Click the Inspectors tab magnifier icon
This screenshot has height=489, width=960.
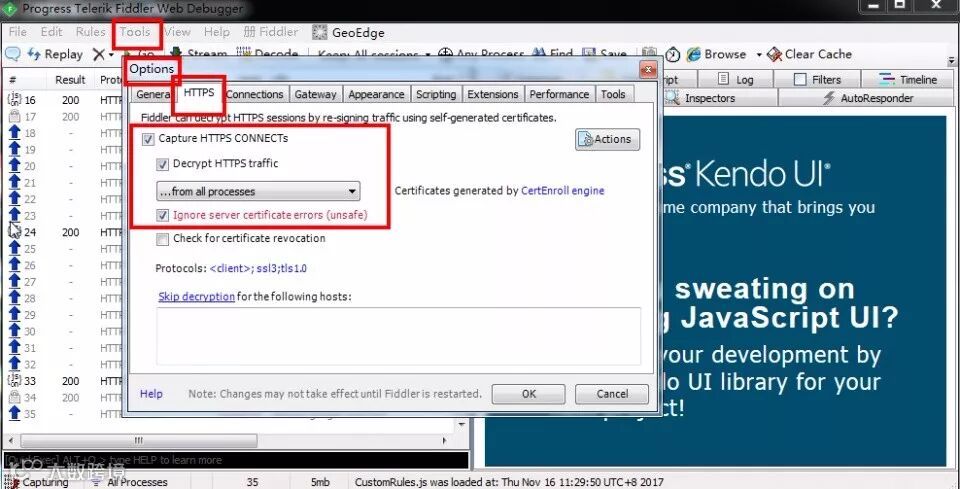(x=672, y=97)
